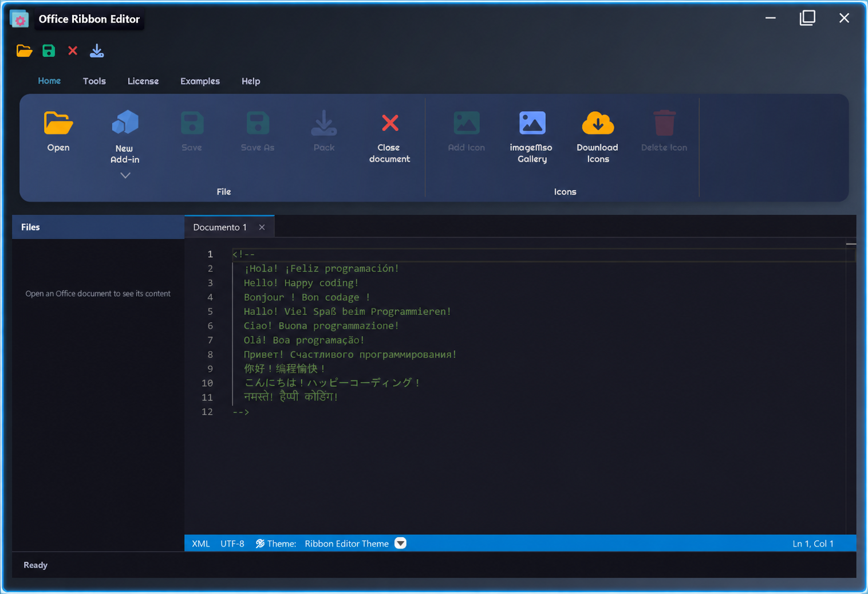Switch to the Tools ribbon tab
Image resolution: width=868 pixels, height=594 pixels.
94,81
